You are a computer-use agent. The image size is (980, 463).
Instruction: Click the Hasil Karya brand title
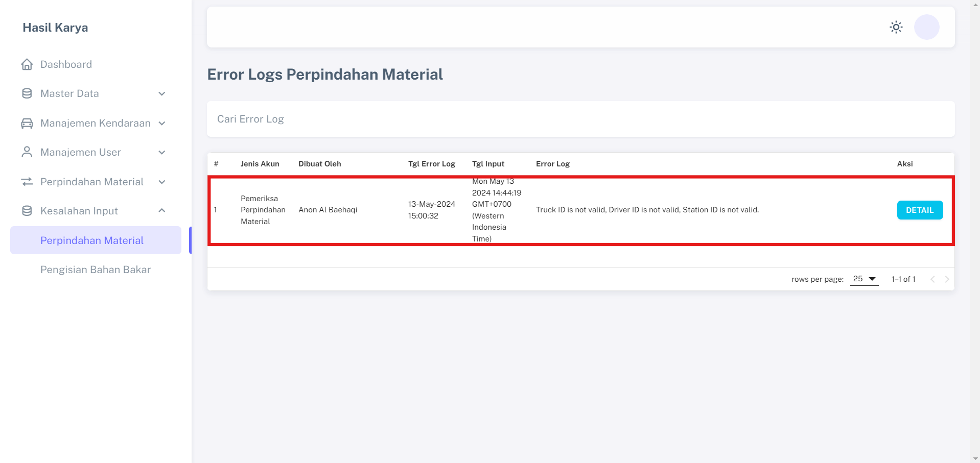[55, 28]
